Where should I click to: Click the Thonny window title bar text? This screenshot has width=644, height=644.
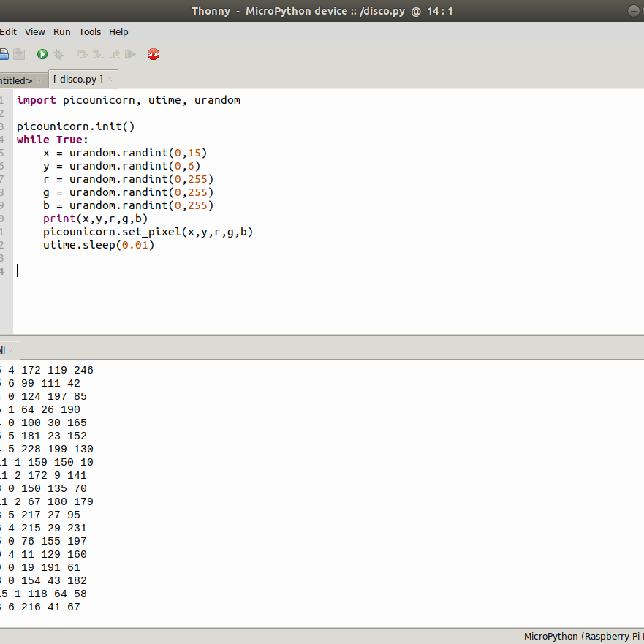pos(322,11)
